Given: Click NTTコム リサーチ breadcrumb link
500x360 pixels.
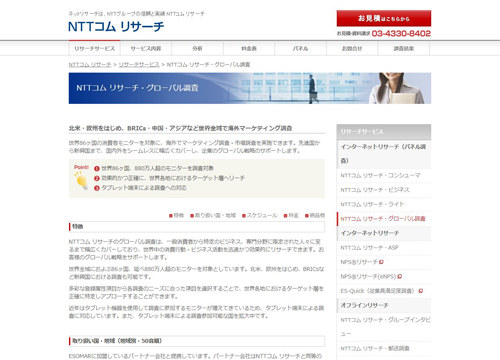Looking at the screenshot, I should tap(90, 65).
